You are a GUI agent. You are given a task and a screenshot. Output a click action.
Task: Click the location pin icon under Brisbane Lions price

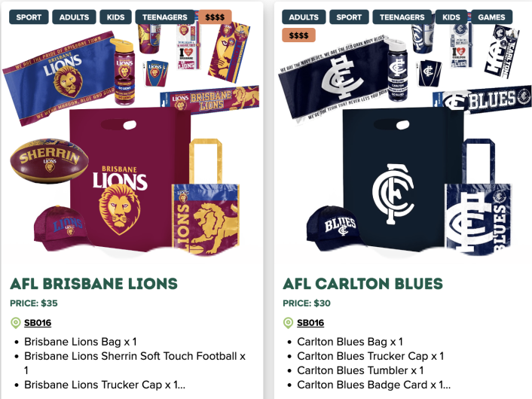(x=16, y=323)
